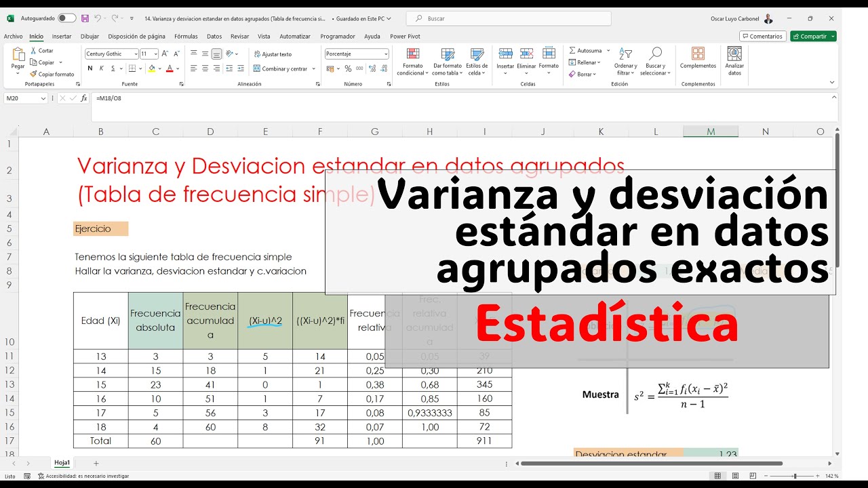Apply the red font color A
868x488 pixels.
[169, 68]
